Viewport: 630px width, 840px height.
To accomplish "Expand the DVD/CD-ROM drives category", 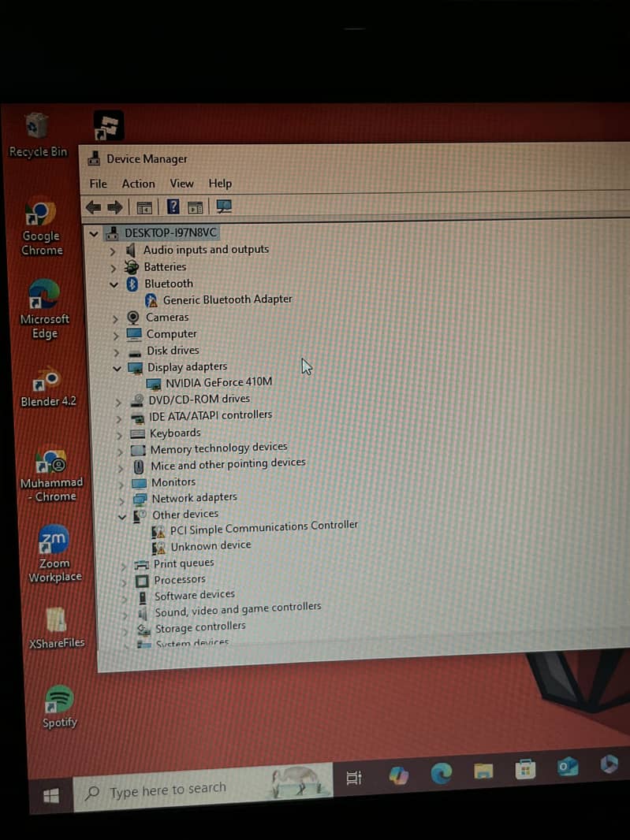I will pyautogui.click(x=118, y=403).
